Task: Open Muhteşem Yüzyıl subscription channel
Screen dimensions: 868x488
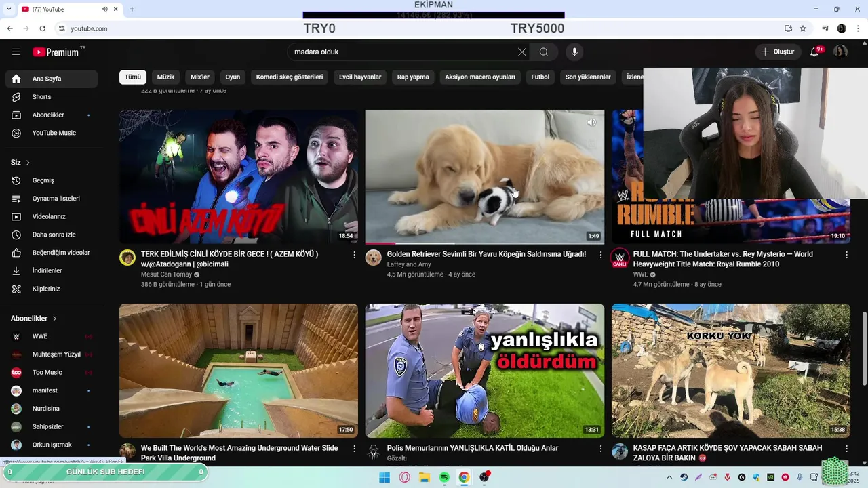Action: click(52, 354)
